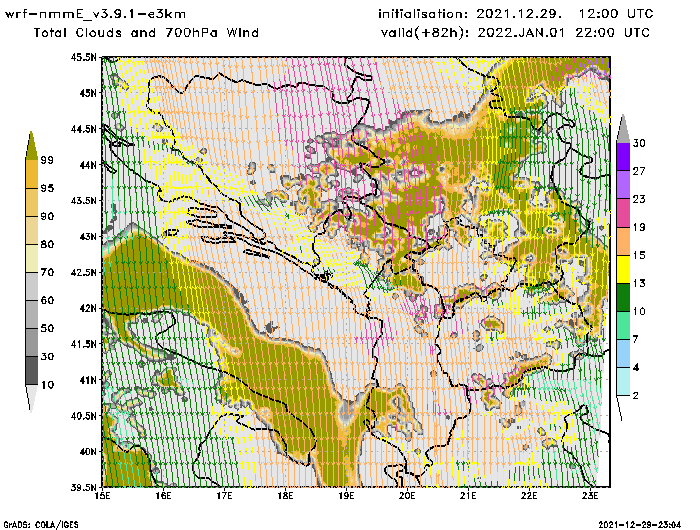Click the 70 value on cloud legend
The height and width of the screenshot is (530, 700).
tap(47, 272)
